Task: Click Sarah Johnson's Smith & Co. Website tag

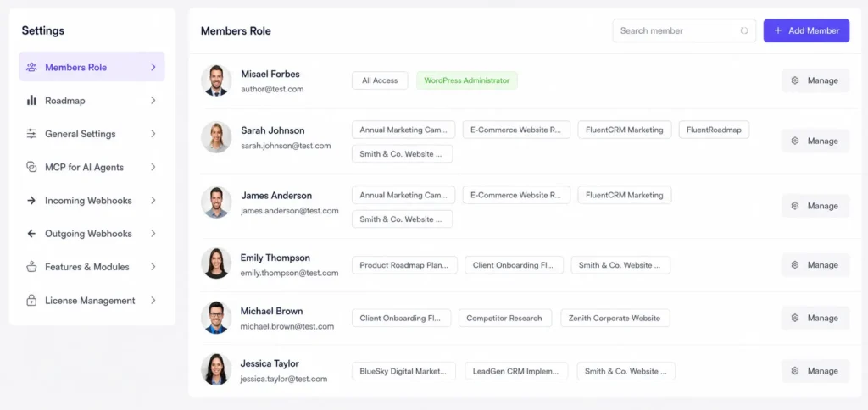Action: click(403, 154)
